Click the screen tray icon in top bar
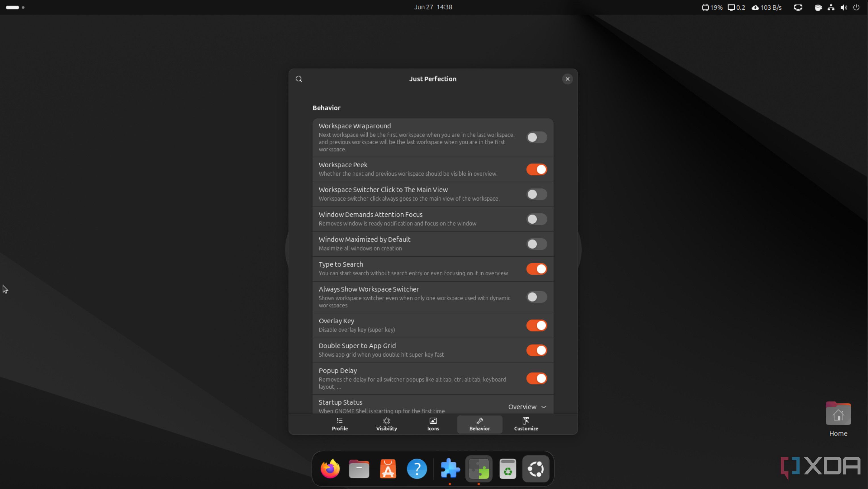The height and width of the screenshot is (489, 868). tap(798, 7)
